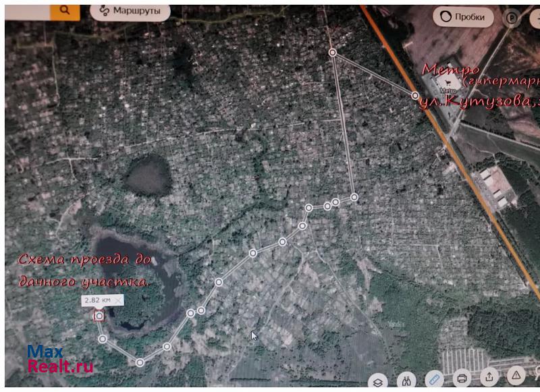Image resolution: width=540 pixels, height=392 pixels.
Task: Report an error with warning triangle icon
Action: coord(516,379)
